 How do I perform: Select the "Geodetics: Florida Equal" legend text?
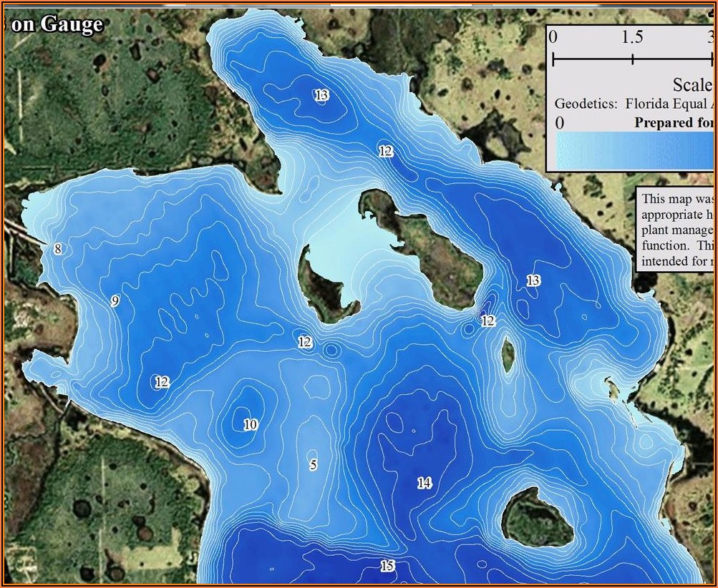click(x=631, y=104)
